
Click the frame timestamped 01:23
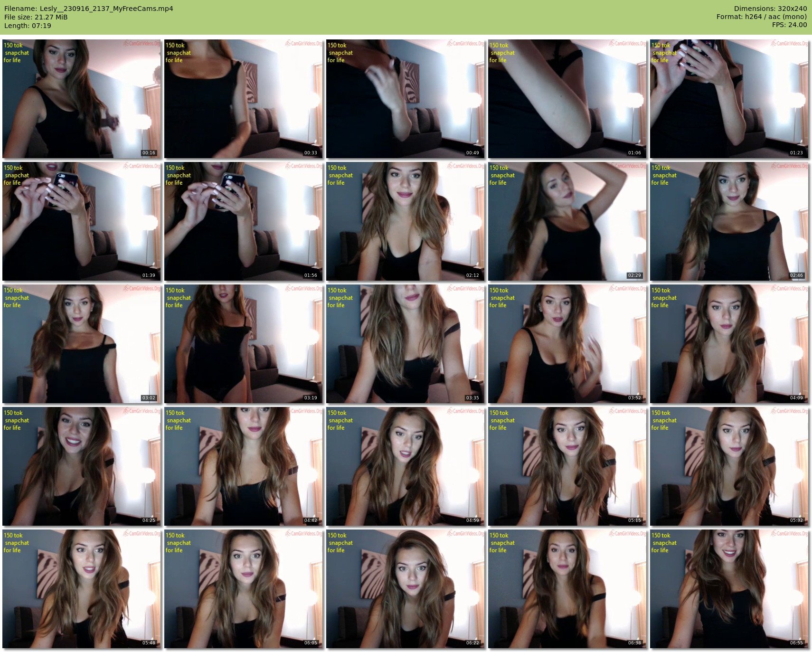point(729,98)
